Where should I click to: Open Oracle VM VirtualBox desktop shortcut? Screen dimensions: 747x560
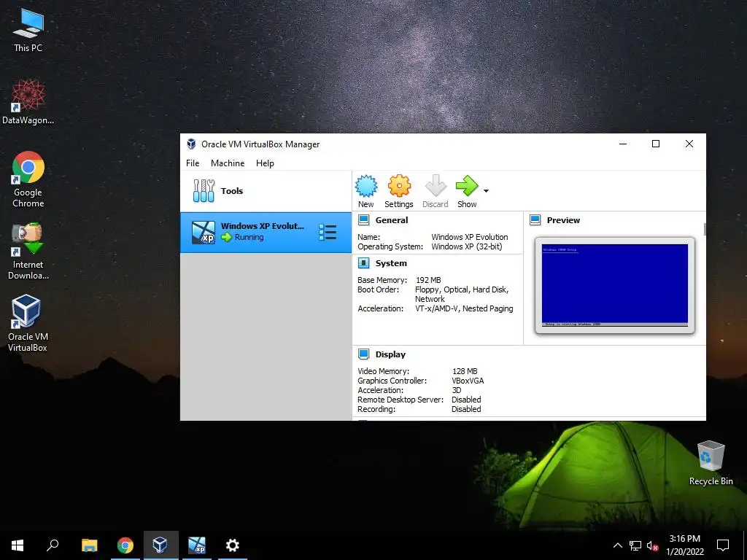pyautogui.click(x=28, y=323)
